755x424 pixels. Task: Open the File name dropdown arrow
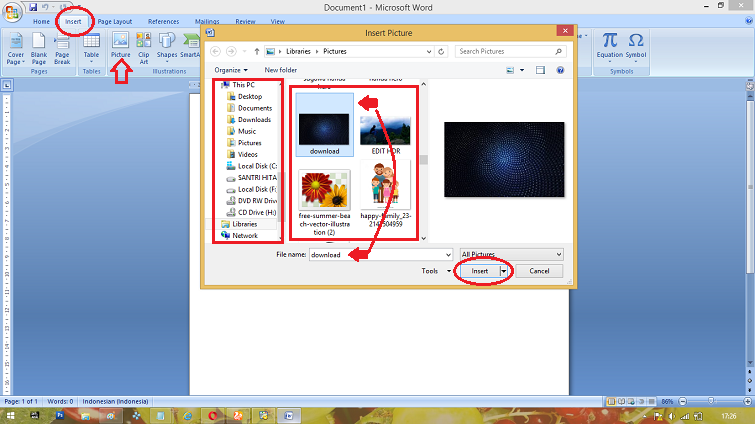click(448, 255)
